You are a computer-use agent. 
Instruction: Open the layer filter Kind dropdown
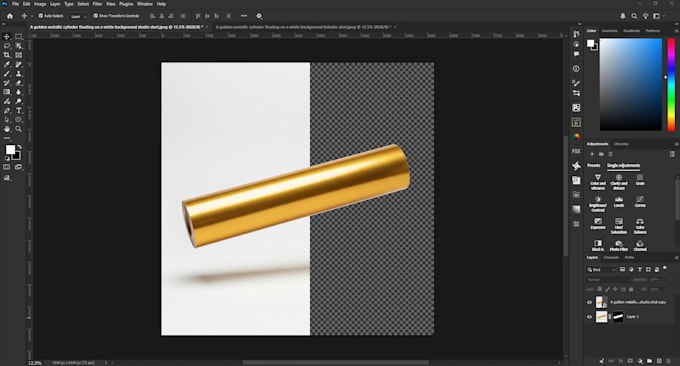(x=601, y=270)
